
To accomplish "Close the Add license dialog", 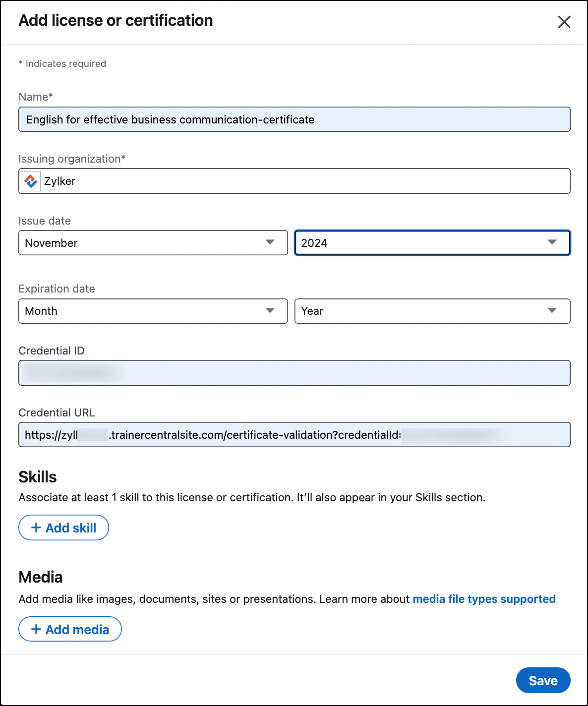I will click(x=564, y=22).
